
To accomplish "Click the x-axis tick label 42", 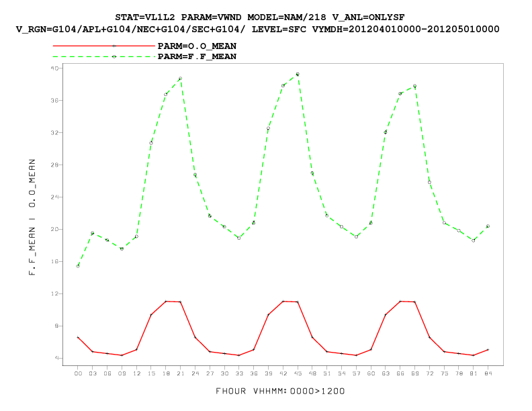I will pyautogui.click(x=283, y=373).
